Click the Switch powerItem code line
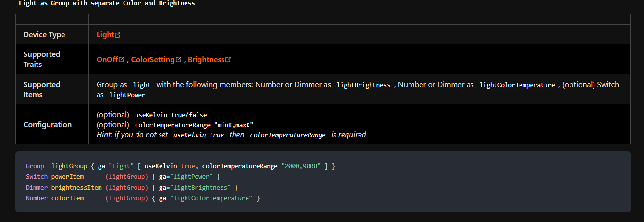The image size is (644, 222). 123,177
